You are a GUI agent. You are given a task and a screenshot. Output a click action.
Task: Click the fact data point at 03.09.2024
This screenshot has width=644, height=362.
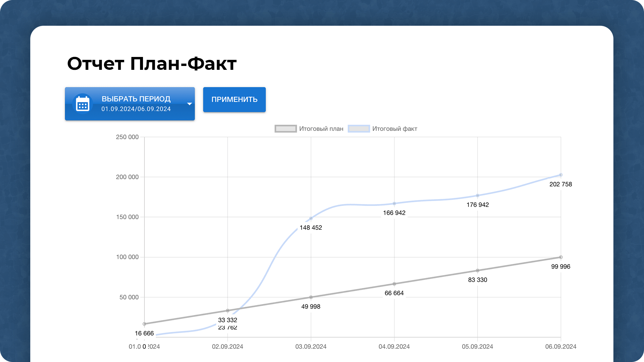311,218
